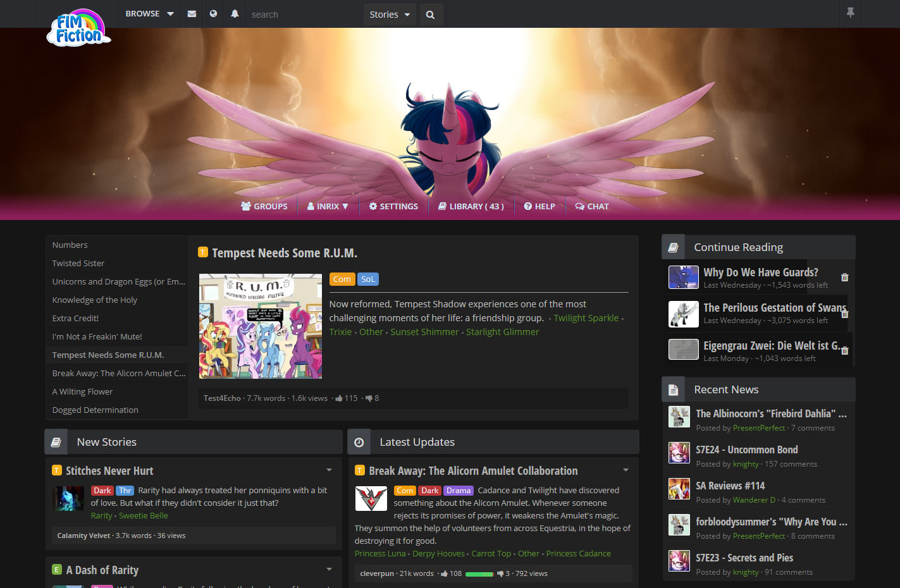Open avatar of SA Reviews #114 post

(x=679, y=489)
